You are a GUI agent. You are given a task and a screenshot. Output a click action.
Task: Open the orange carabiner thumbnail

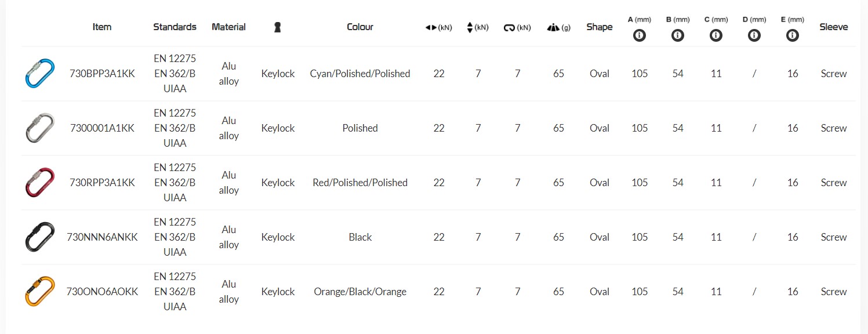coord(40,292)
